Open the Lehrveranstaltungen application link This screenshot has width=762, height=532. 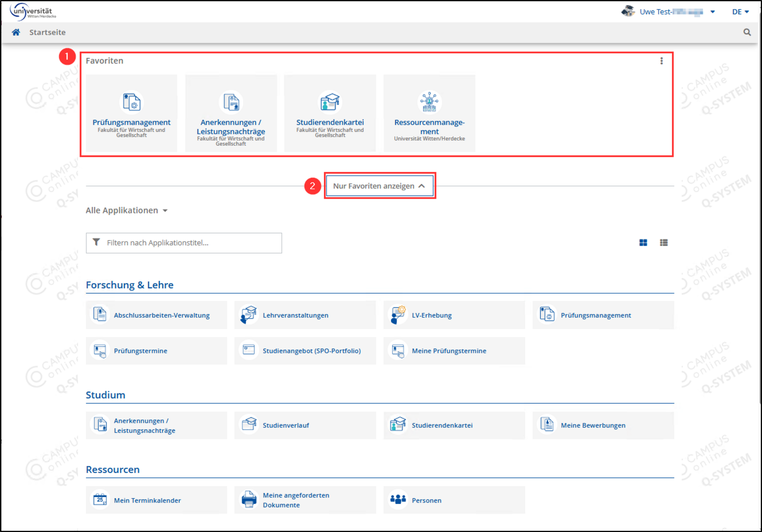(x=295, y=315)
